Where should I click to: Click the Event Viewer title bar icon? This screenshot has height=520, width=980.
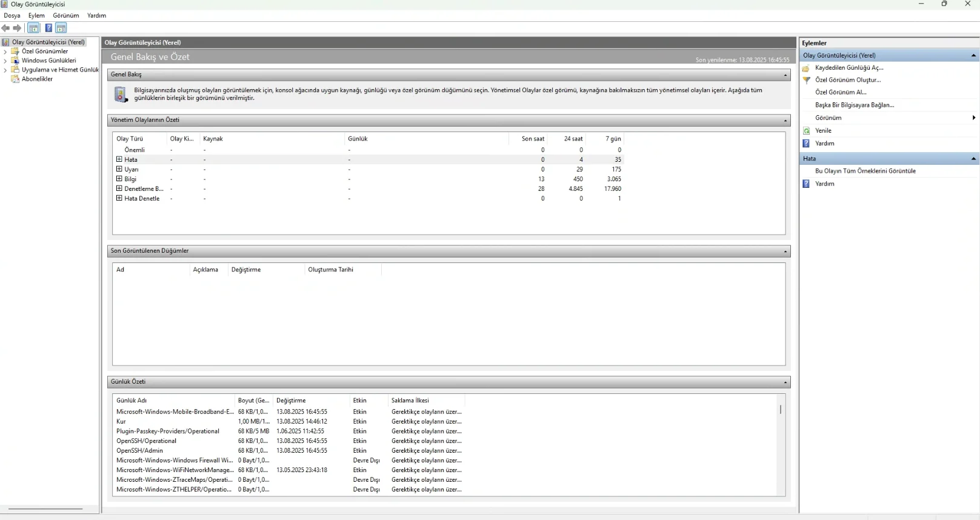pyautogui.click(x=4, y=4)
